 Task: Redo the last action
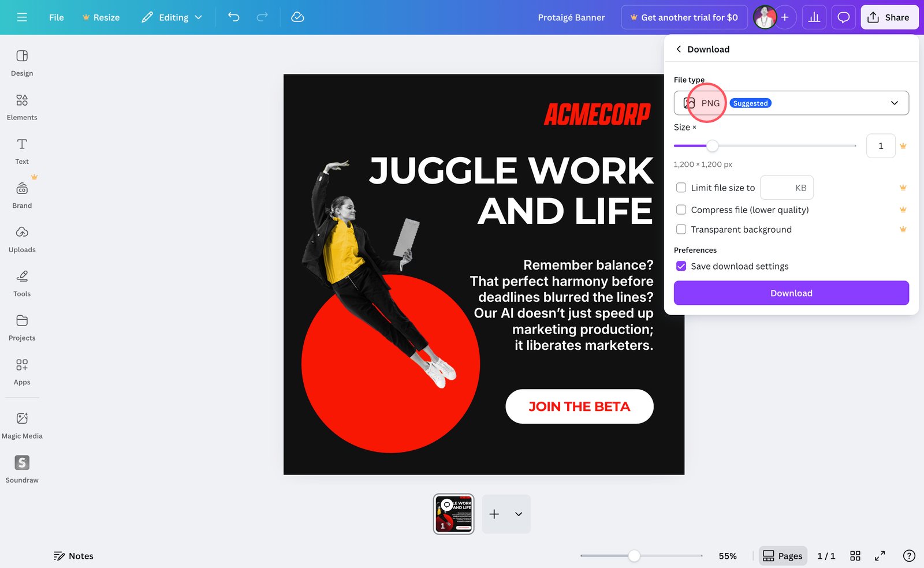tap(262, 17)
